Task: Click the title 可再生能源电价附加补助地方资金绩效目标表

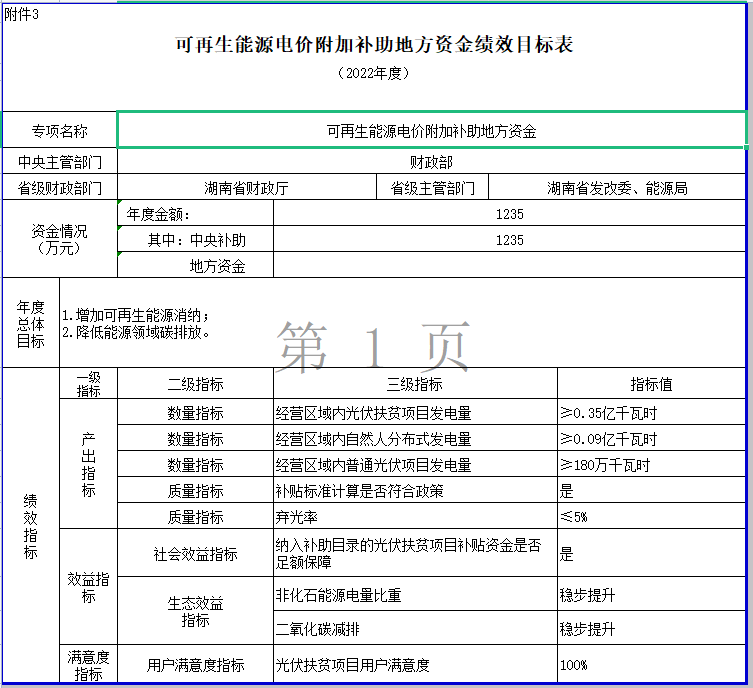Action: [x=374, y=45]
